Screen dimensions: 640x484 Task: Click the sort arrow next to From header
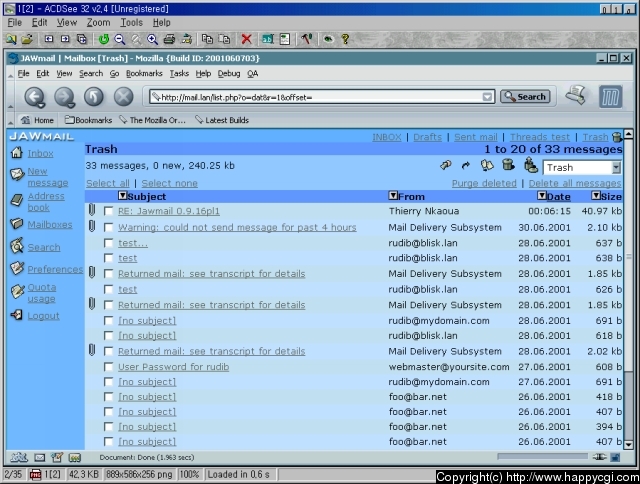[x=393, y=195]
